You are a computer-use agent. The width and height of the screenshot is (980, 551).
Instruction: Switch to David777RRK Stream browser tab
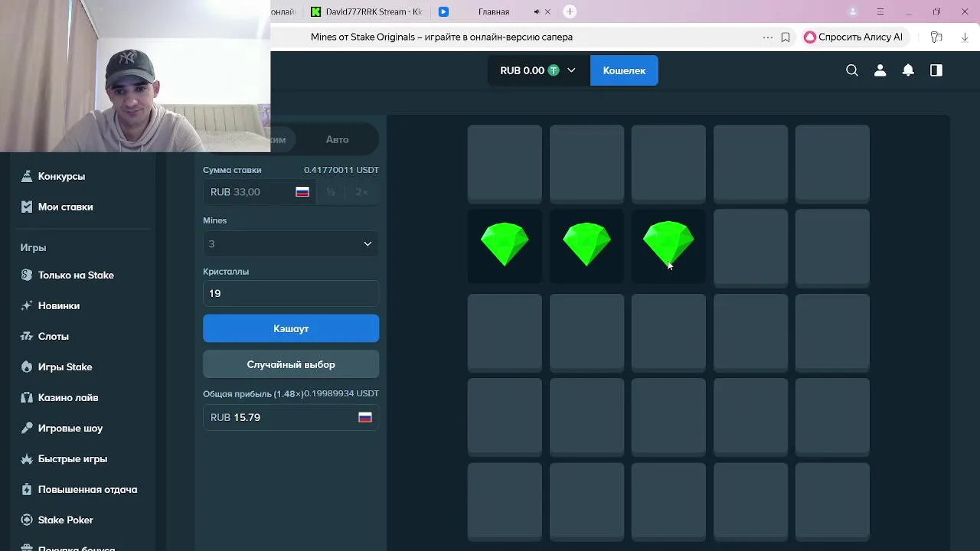tap(367, 11)
